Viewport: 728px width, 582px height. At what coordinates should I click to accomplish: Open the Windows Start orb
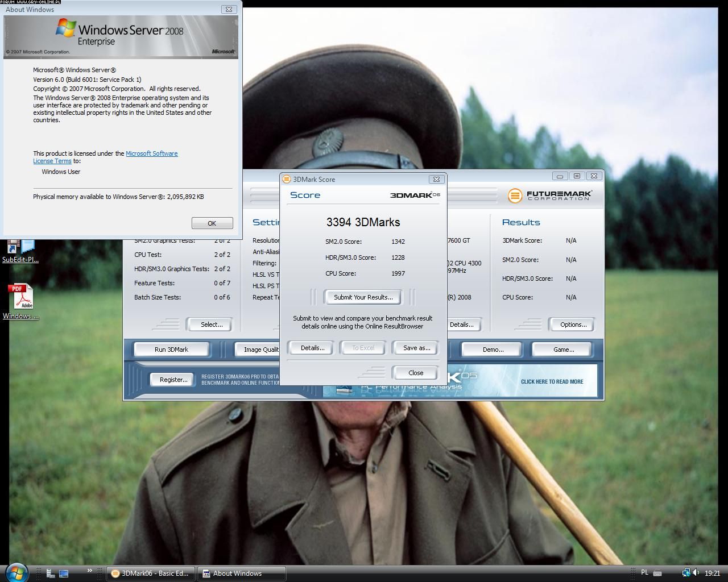click(x=16, y=572)
